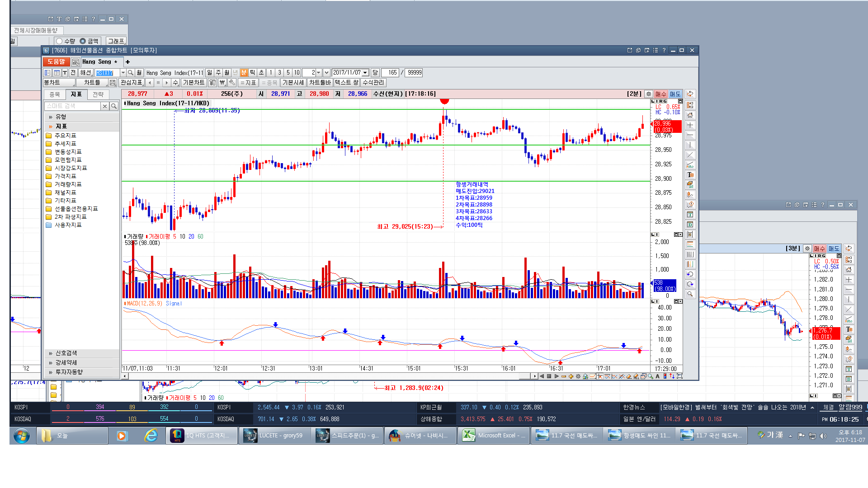The width and height of the screenshot is (868, 488).
Task: Select the diagonal trend line tool
Action: [690, 155]
